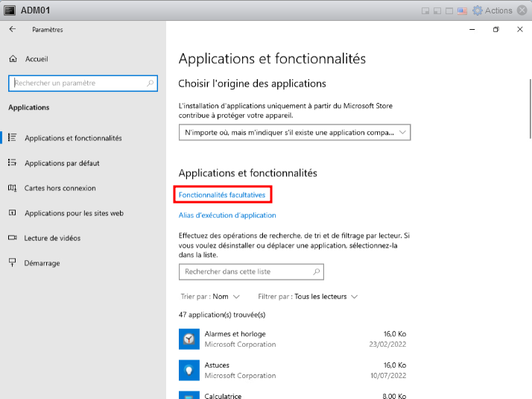This screenshot has height=399, width=532.
Task: Open the Démarrage settings page
Action: [42, 263]
